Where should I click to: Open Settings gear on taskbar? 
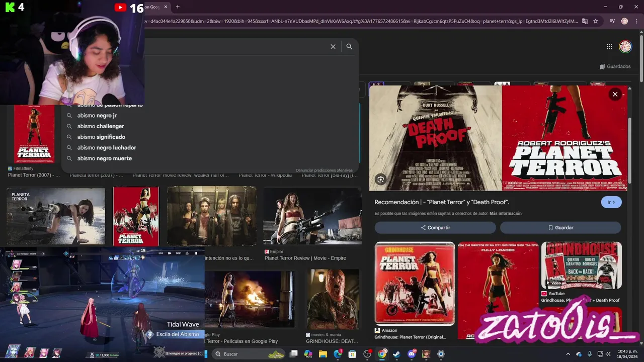tap(441, 354)
